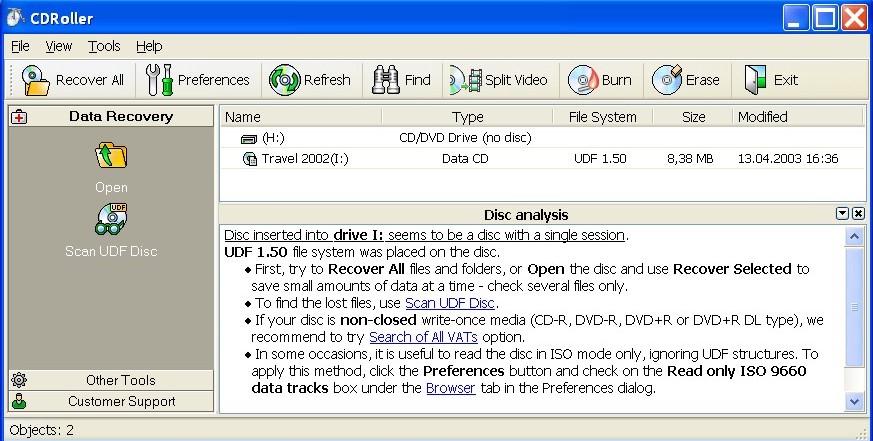
Task: Open the Find binoculars tool
Action: coord(385,80)
